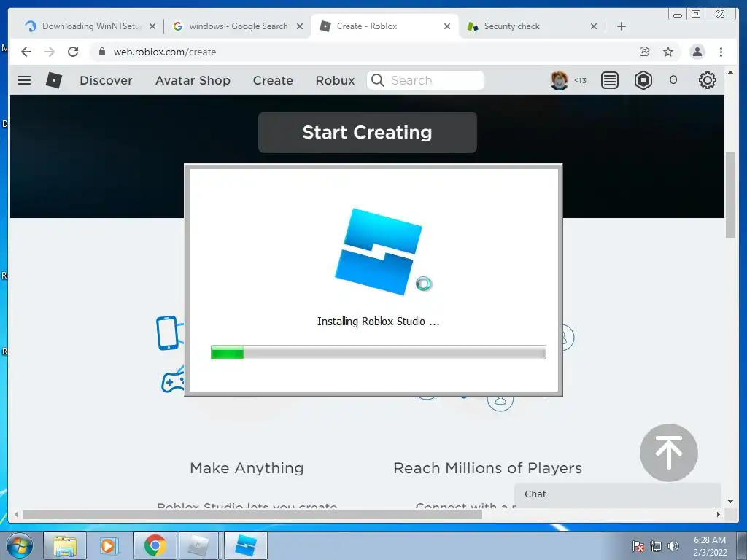747x560 pixels.
Task: Click the Roblox logo home icon
Action: coord(54,80)
